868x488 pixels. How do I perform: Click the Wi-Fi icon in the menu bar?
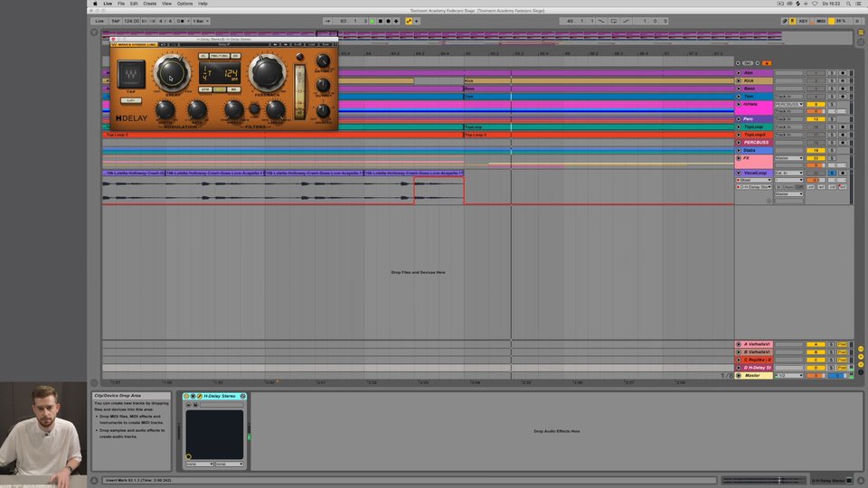(815, 4)
